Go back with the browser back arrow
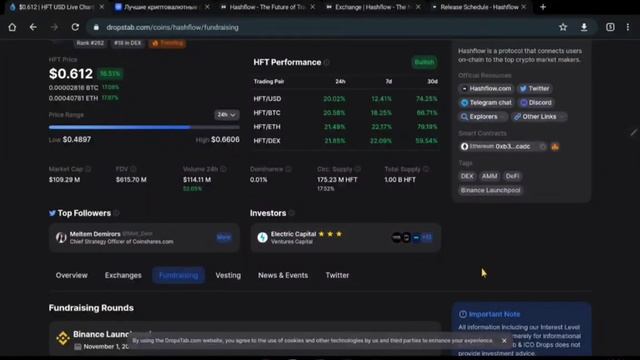The width and height of the screenshot is (640, 360). click(33, 27)
